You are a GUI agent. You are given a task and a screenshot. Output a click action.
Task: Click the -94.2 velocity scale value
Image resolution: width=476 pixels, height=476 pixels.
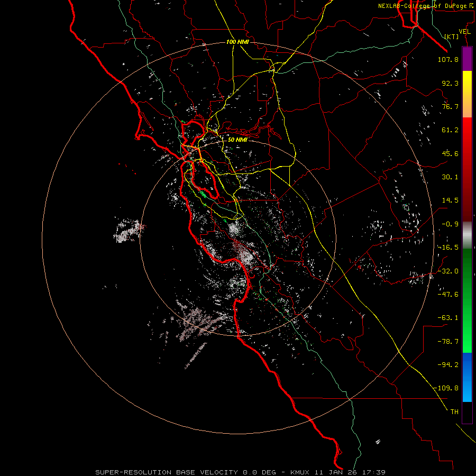448,365
